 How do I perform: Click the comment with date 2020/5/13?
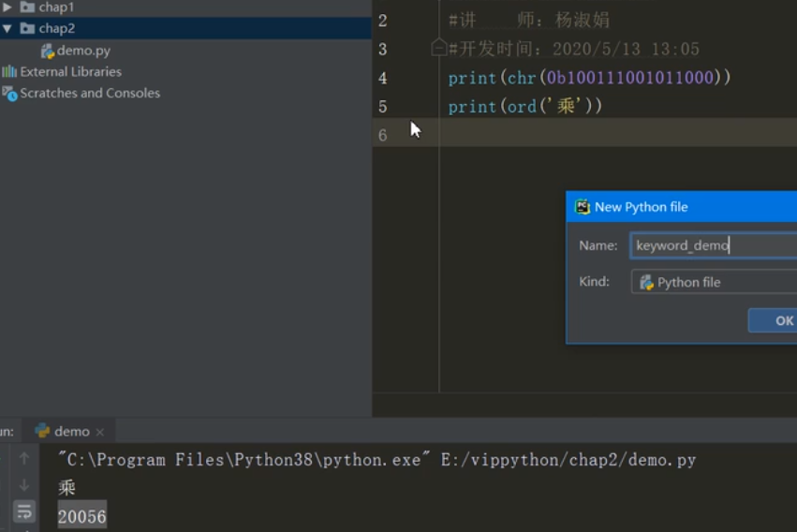pos(574,50)
